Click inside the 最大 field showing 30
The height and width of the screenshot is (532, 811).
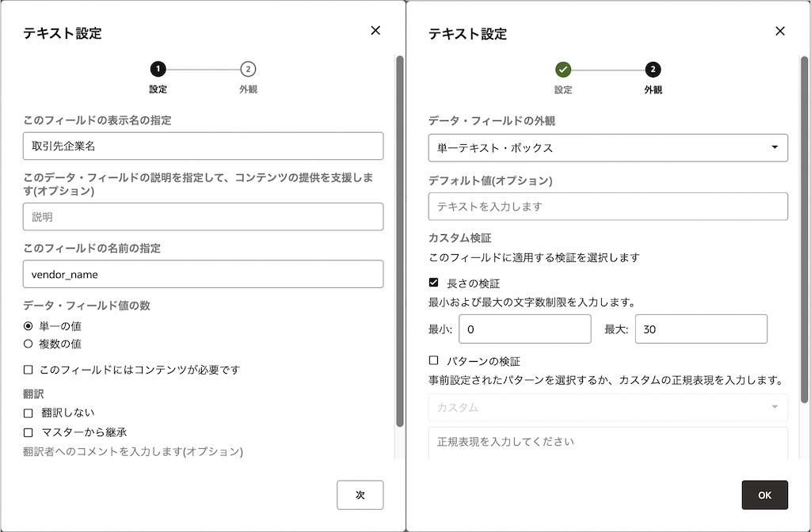701,329
